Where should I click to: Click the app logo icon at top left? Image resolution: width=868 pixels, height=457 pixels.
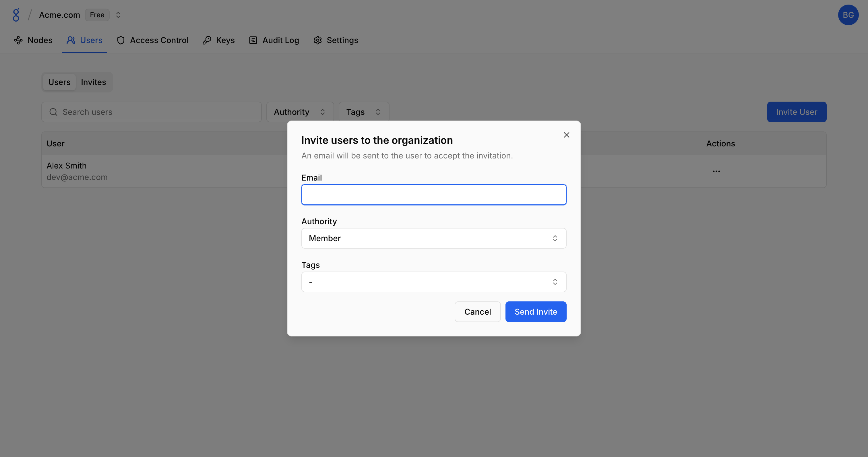click(16, 15)
